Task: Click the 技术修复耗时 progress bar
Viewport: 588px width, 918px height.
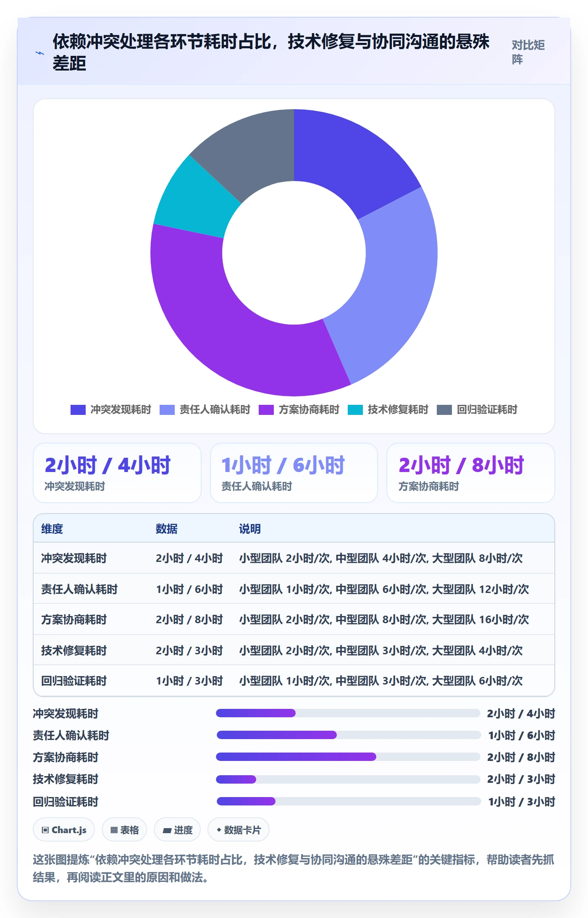Action: pyautogui.click(x=348, y=779)
